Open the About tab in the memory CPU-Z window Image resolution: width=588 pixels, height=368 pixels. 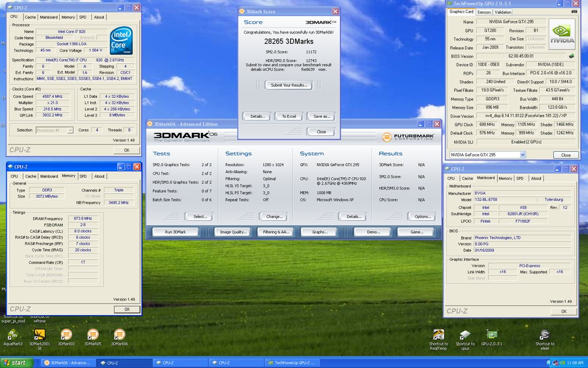(99, 177)
